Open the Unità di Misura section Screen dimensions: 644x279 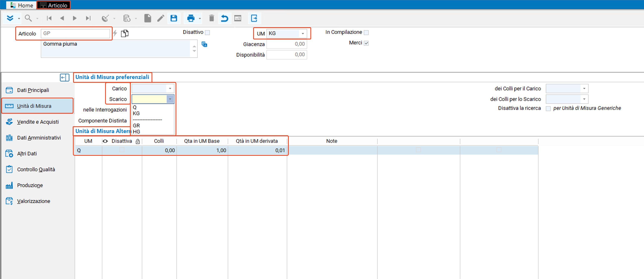[x=37, y=106]
